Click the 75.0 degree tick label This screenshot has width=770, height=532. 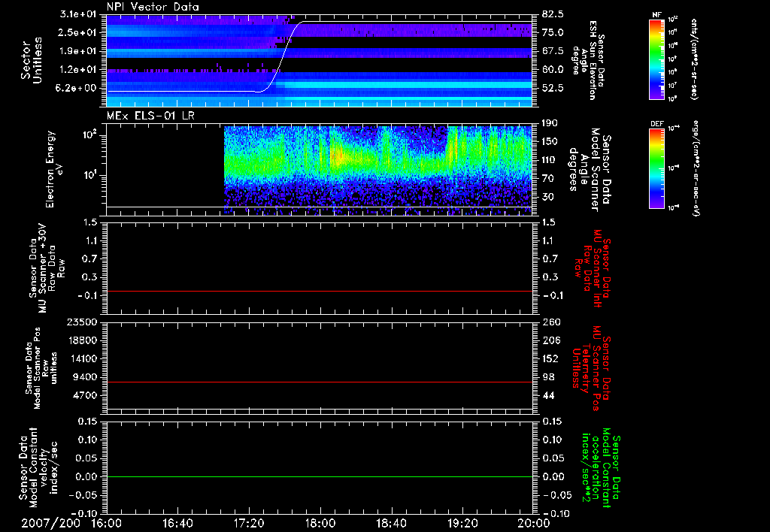[x=553, y=32]
